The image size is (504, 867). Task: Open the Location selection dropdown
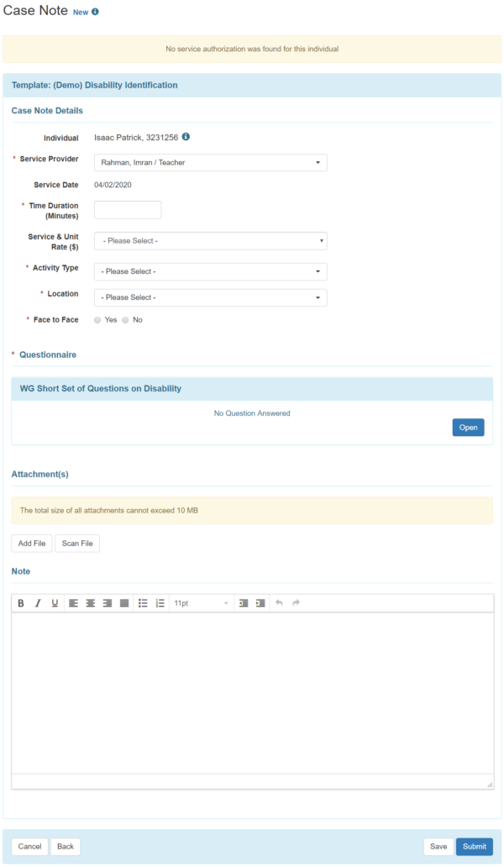(210, 297)
